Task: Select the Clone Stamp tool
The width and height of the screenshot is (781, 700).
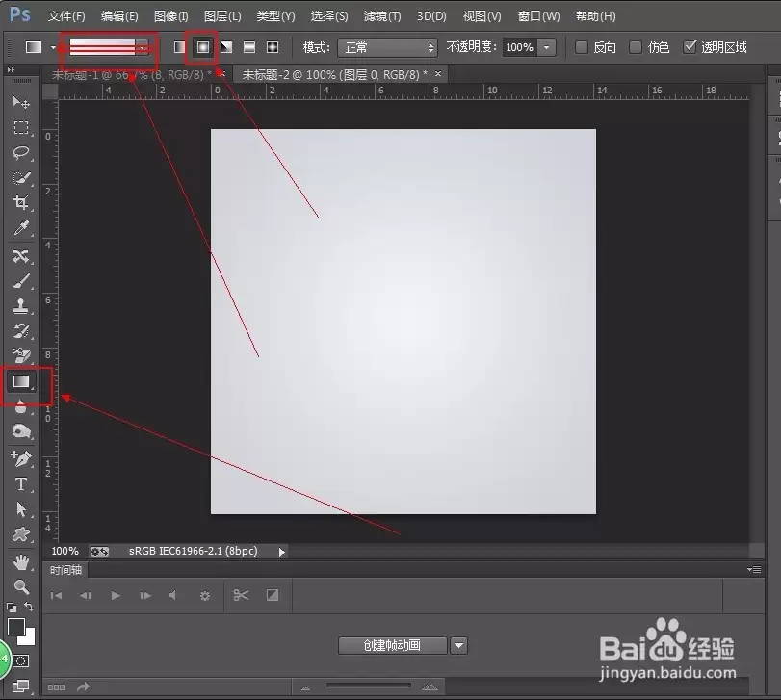Action: (x=21, y=306)
